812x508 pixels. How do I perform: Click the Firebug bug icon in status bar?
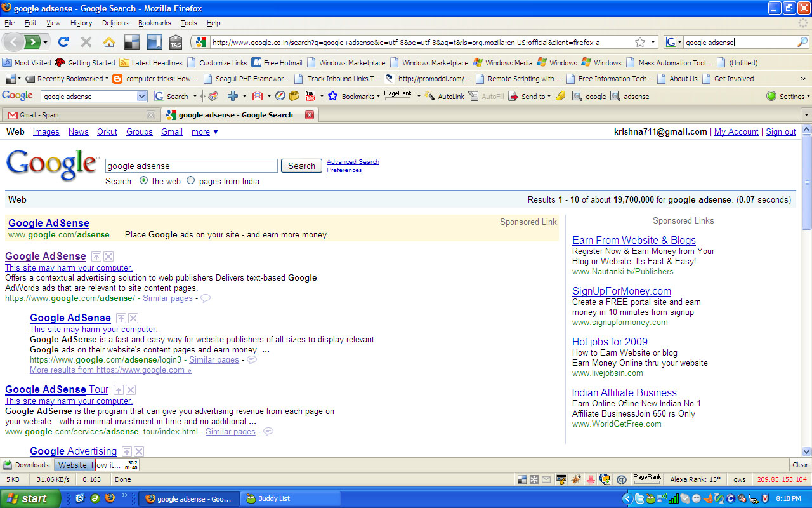coord(576,479)
